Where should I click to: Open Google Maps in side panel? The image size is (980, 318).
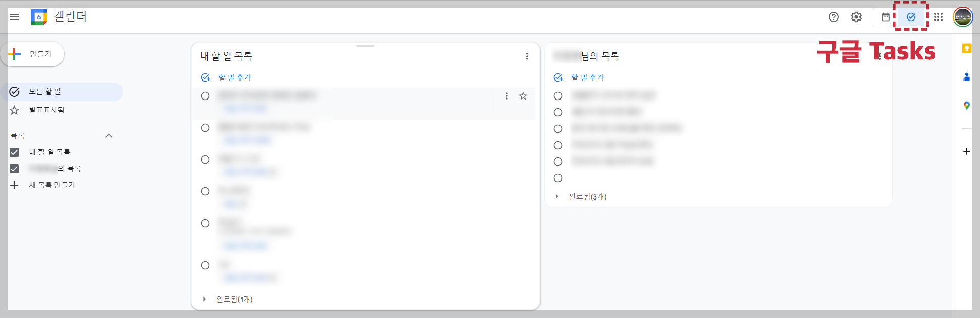[967, 106]
